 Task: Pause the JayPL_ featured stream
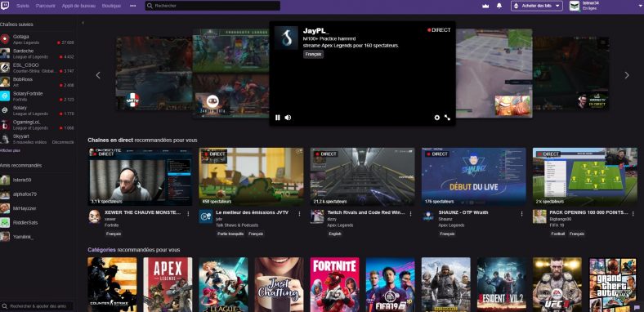[x=278, y=118]
